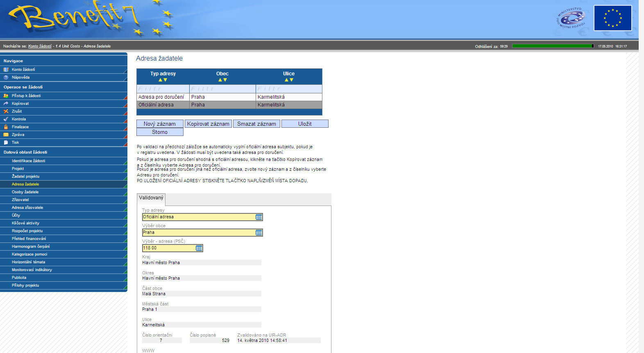The image size is (644, 353).
Task: Click the European Union flag logo
Action: [x=613, y=18]
